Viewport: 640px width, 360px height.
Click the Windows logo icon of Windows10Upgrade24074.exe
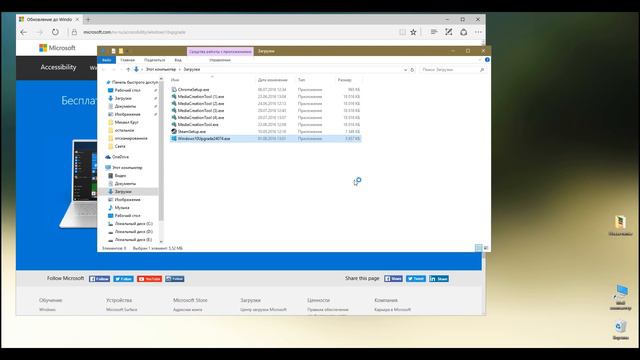[x=174, y=138]
